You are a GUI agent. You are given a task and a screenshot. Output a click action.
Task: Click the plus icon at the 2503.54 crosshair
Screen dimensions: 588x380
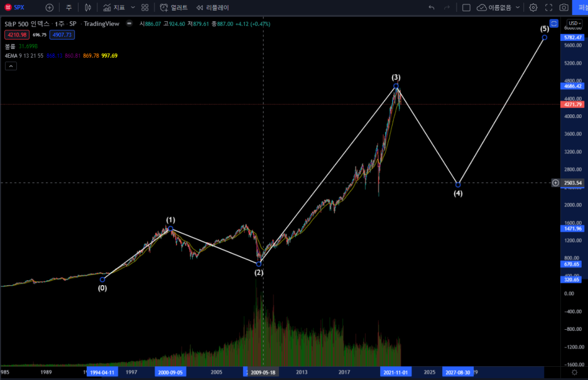coord(555,183)
